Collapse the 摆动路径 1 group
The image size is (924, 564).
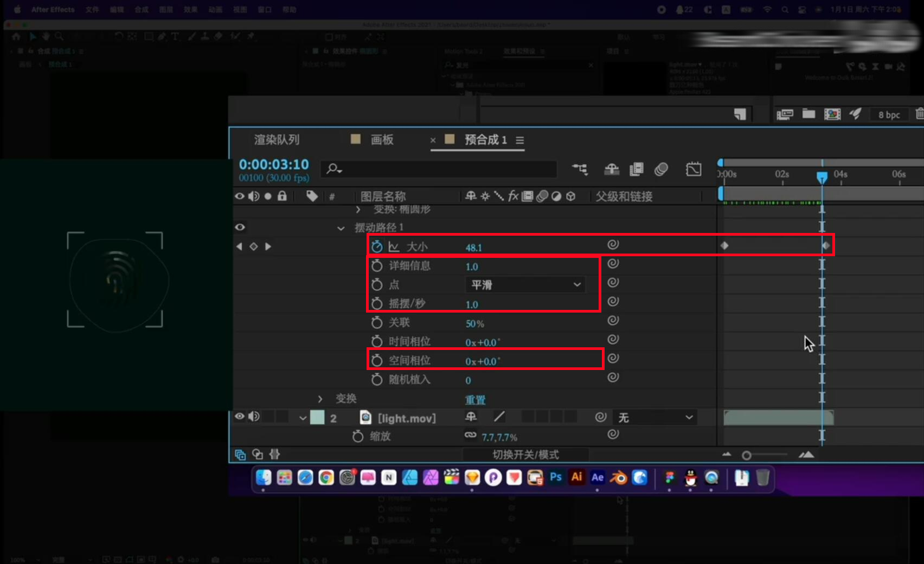pyautogui.click(x=341, y=228)
